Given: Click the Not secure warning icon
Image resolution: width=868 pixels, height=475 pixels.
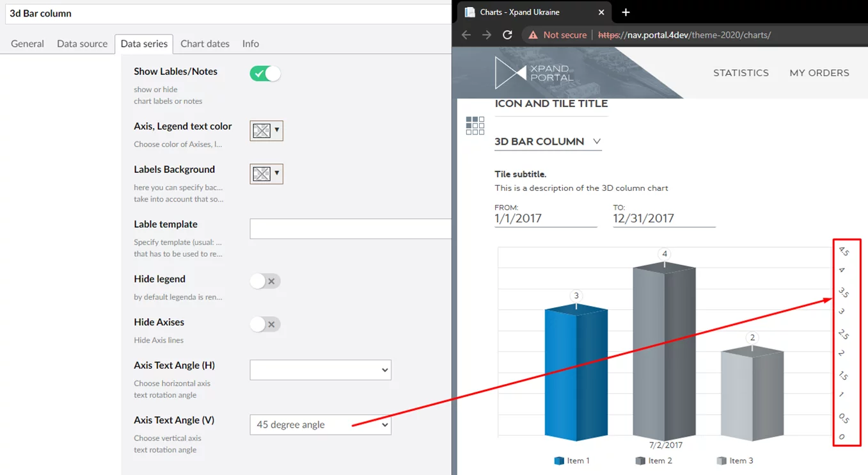Looking at the screenshot, I should tap(533, 35).
